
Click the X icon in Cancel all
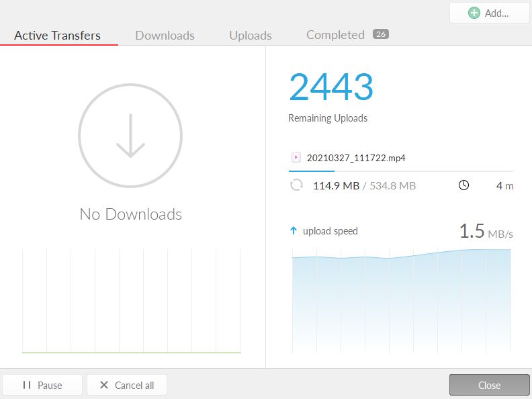(103, 385)
